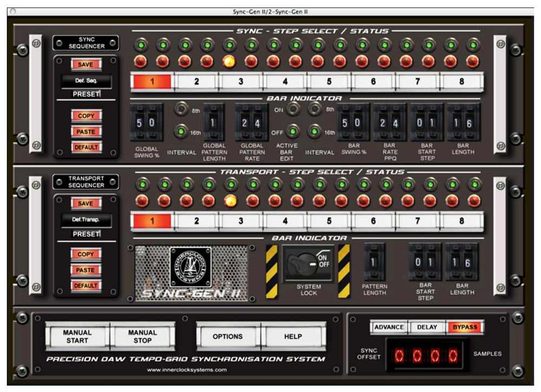Select bar 4 in the Transport bar indicator
541x392 pixels.
285,221
